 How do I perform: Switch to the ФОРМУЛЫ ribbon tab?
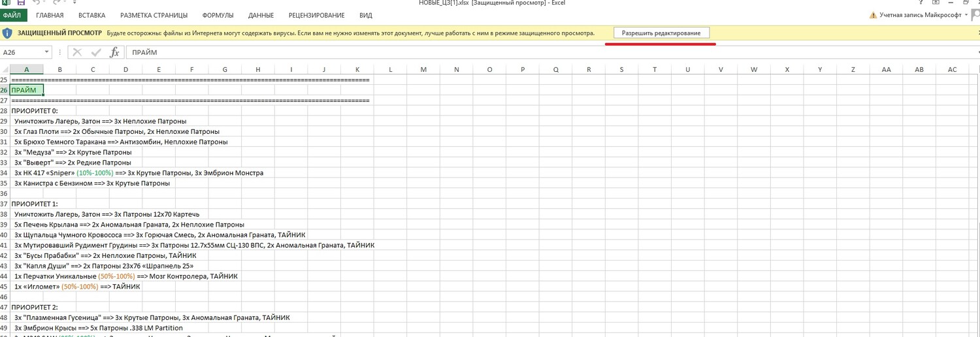(x=218, y=15)
